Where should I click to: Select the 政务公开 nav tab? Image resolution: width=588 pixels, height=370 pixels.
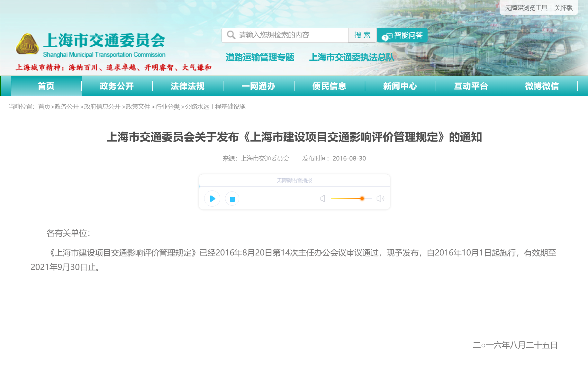click(x=117, y=86)
